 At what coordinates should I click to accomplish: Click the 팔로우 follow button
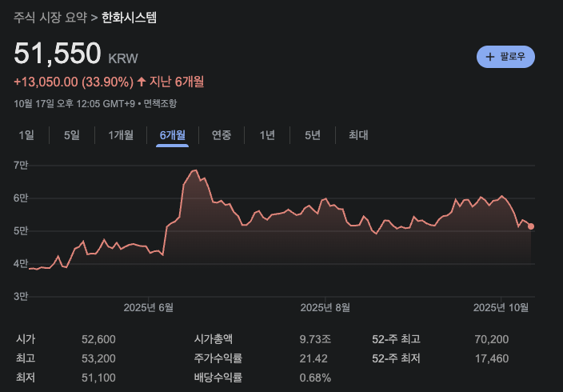[505, 57]
